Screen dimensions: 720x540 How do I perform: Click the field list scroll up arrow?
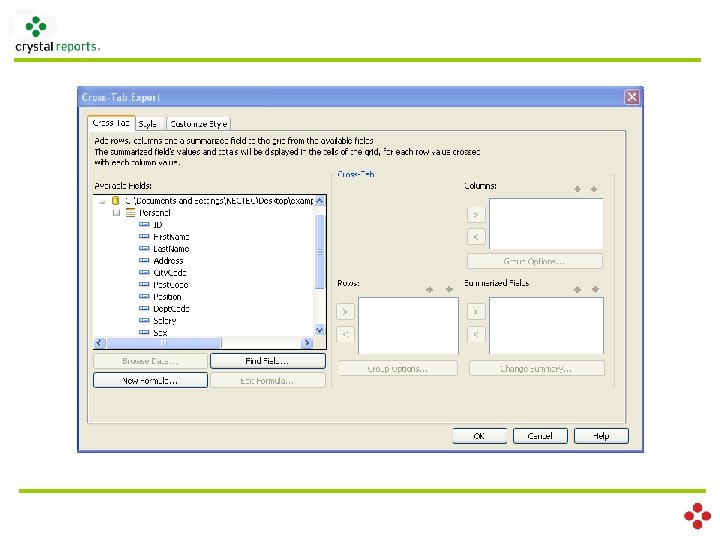point(320,201)
